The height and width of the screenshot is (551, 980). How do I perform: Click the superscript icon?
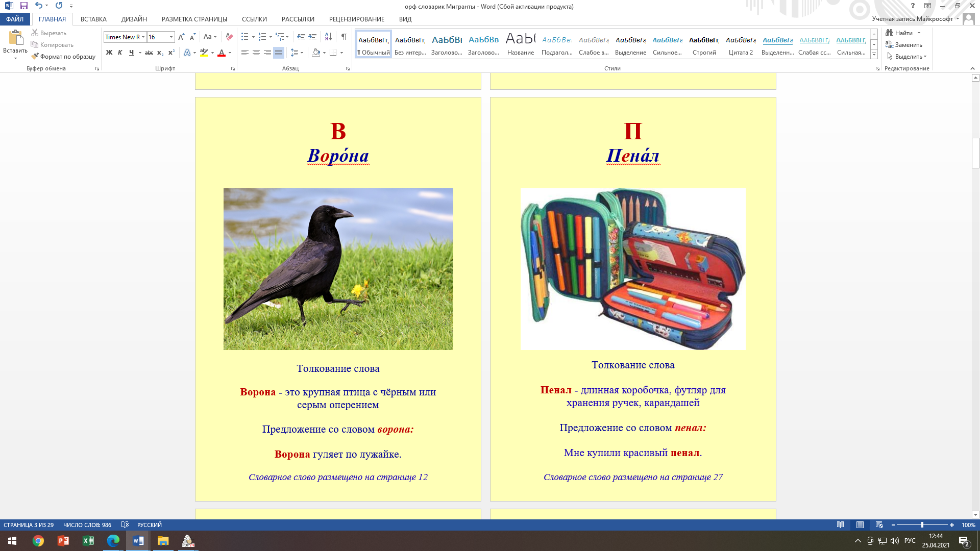point(171,53)
